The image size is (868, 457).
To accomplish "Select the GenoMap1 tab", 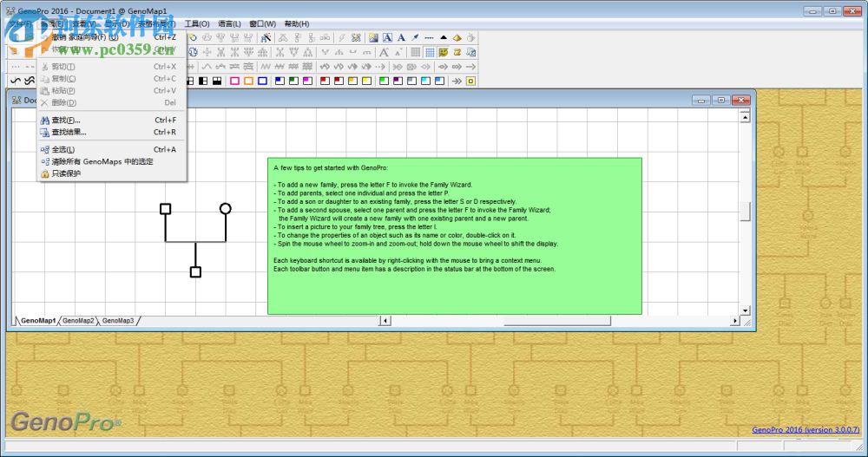I will click(38, 320).
